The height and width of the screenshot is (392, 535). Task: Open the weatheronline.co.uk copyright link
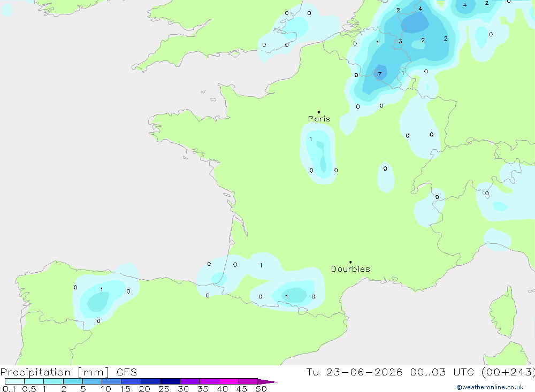(490, 387)
